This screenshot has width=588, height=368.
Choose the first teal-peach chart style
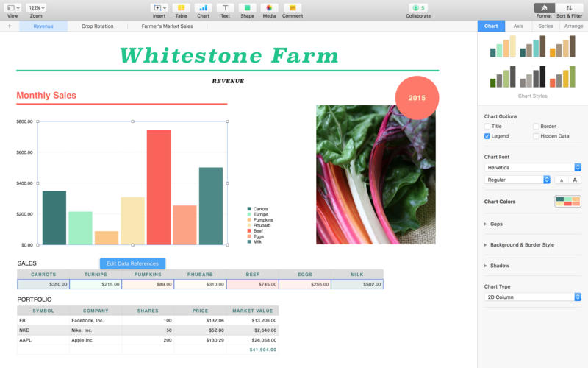(503, 46)
